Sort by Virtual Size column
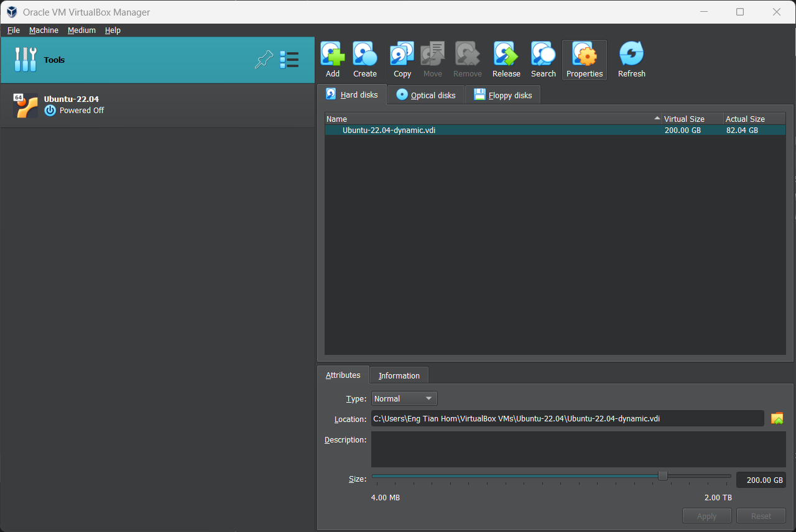 [693, 119]
